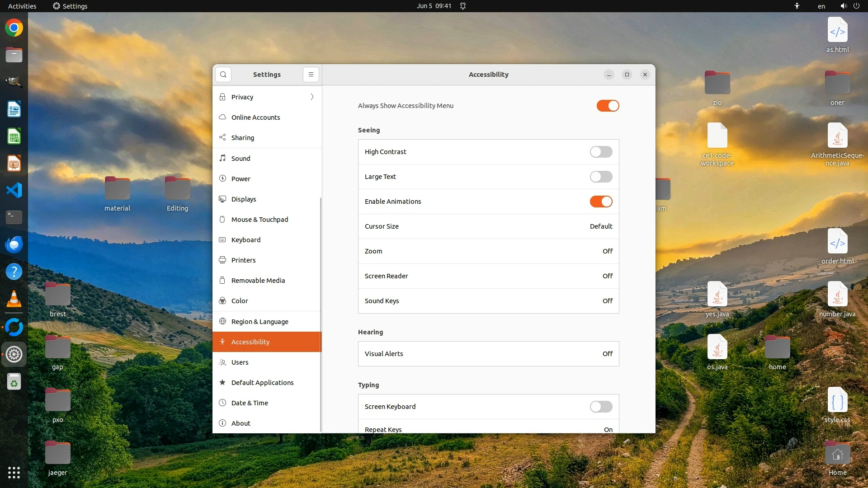The height and width of the screenshot is (488, 868).
Task: Turn on High Contrast switch
Action: pos(601,152)
